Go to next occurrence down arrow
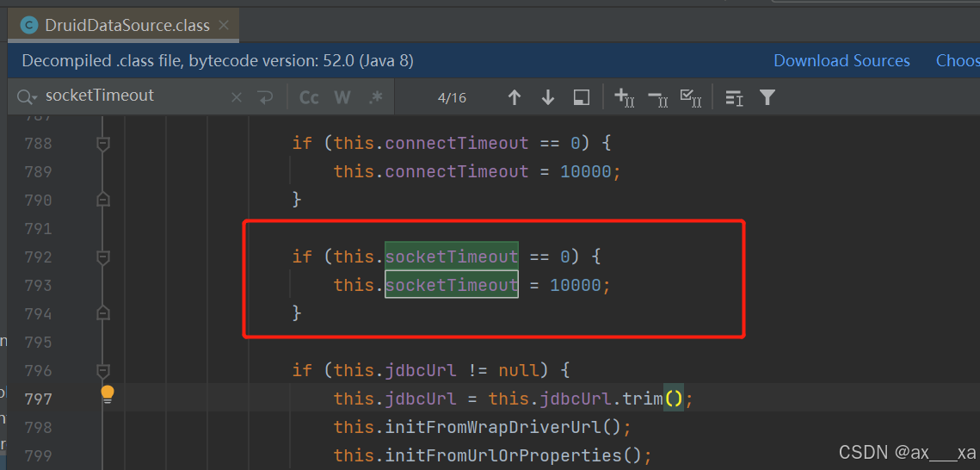The image size is (980, 470). [x=547, y=97]
